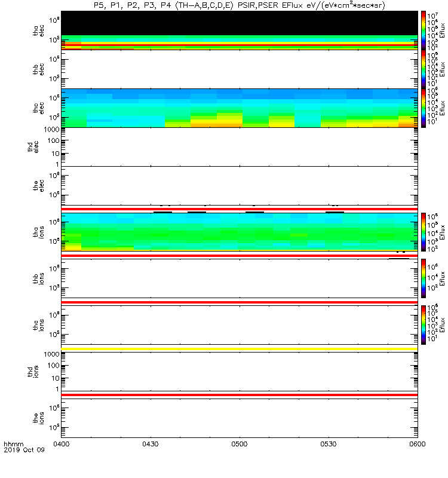The width and height of the screenshot is (448, 478).
Task: Click the '10' tick label on thd elec axis
Action: 55,154
